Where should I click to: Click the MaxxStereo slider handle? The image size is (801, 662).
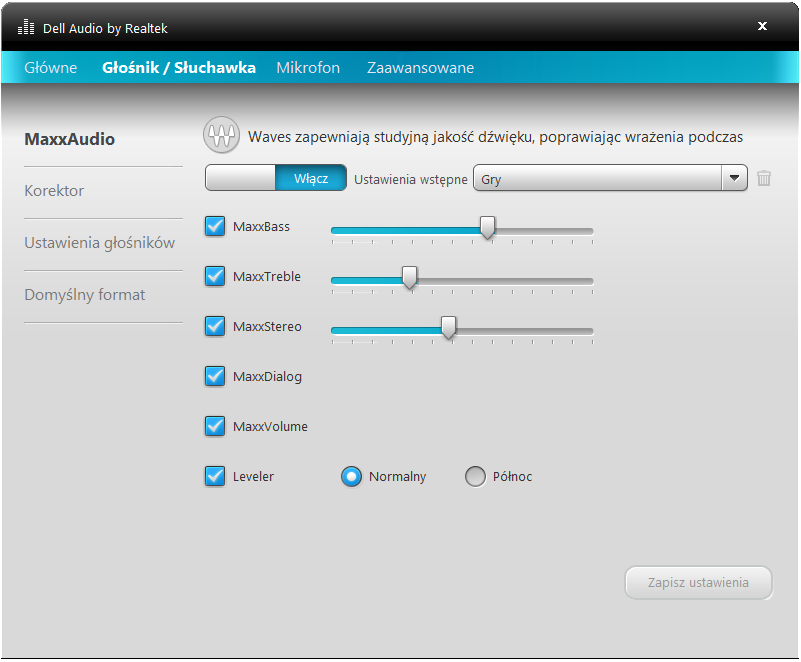[x=449, y=327]
